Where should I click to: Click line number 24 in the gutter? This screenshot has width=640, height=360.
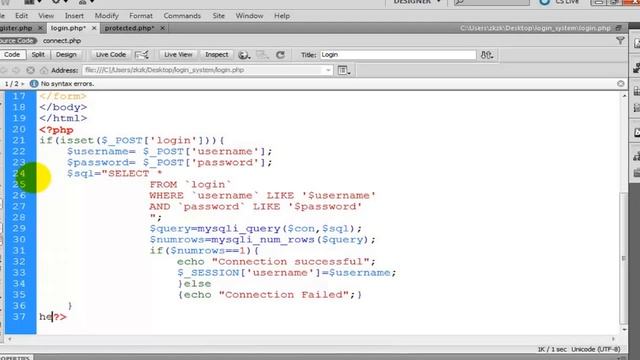[19, 173]
